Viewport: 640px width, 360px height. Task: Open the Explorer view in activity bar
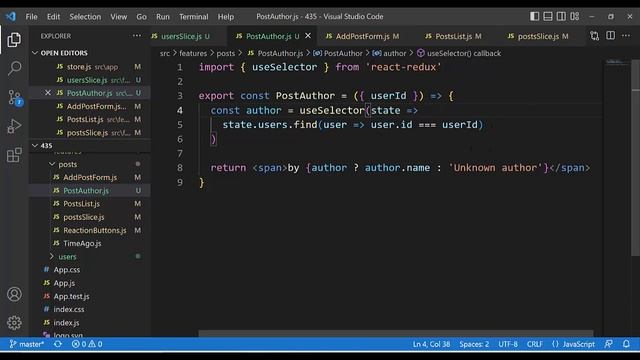click(14, 40)
